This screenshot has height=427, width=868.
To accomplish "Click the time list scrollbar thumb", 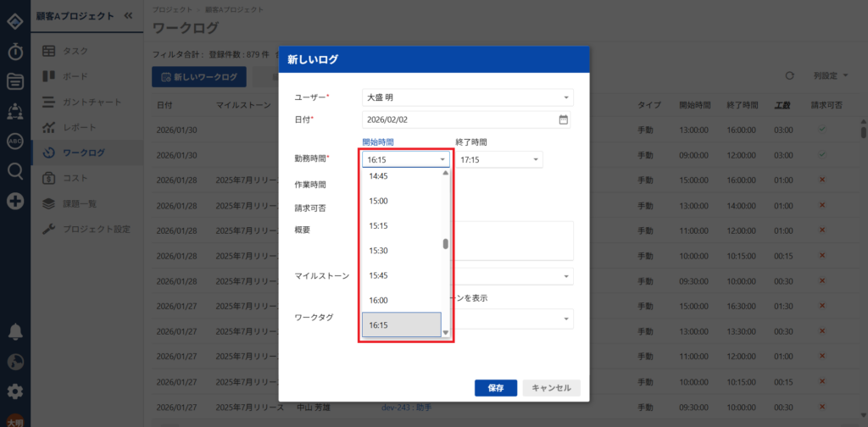I will tap(446, 244).
